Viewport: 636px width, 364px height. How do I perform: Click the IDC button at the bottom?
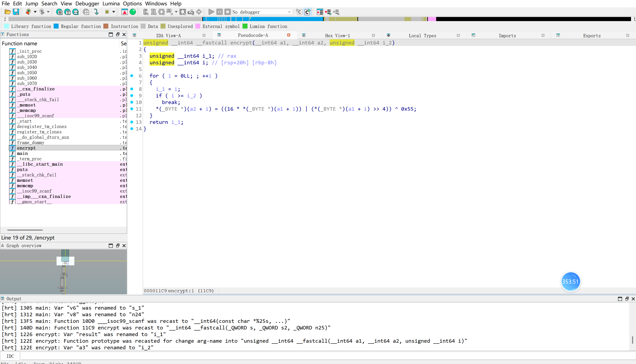pos(10,356)
